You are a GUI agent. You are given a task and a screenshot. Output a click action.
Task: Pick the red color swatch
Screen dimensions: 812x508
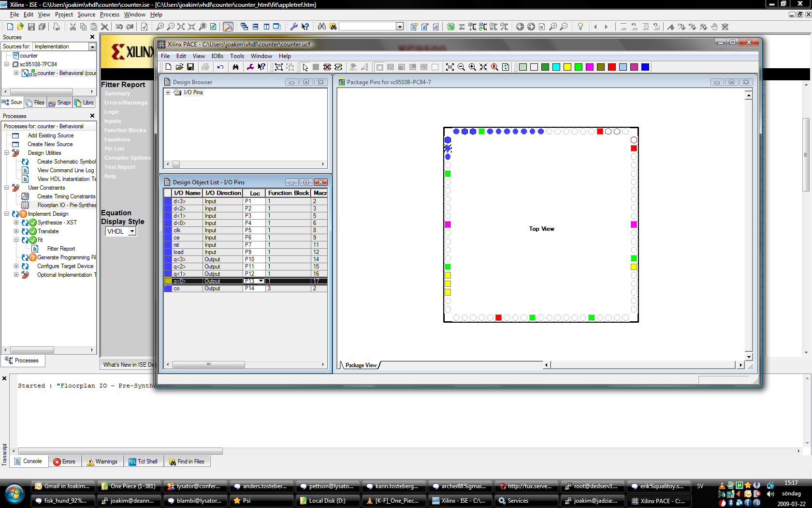612,67
